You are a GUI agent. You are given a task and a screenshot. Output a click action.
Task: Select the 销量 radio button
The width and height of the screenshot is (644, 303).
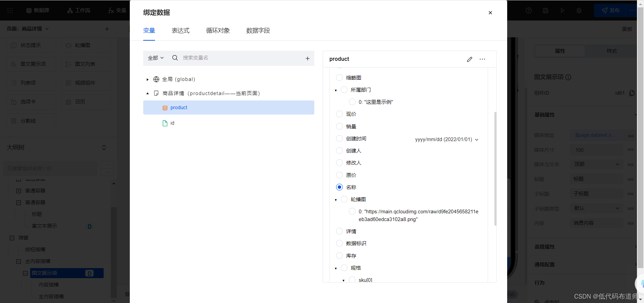click(339, 126)
